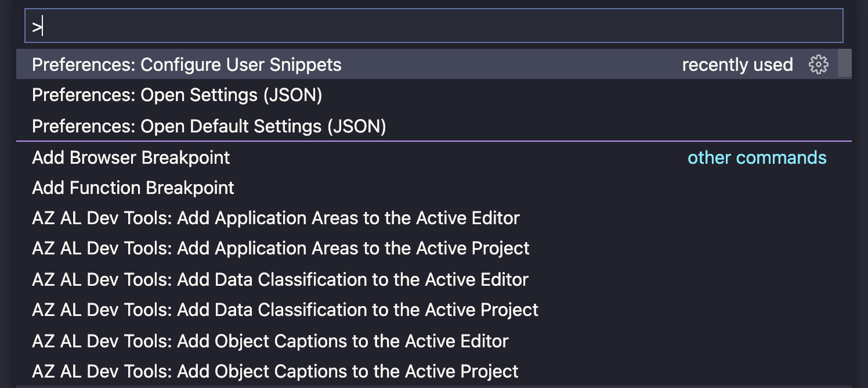Run Preferences: Configure User Snippets command

pos(187,64)
